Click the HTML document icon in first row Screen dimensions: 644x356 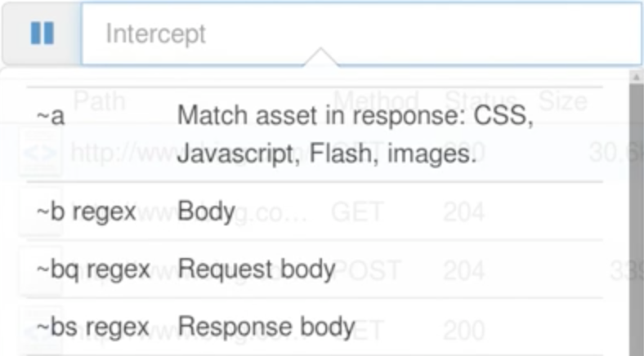(x=40, y=153)
